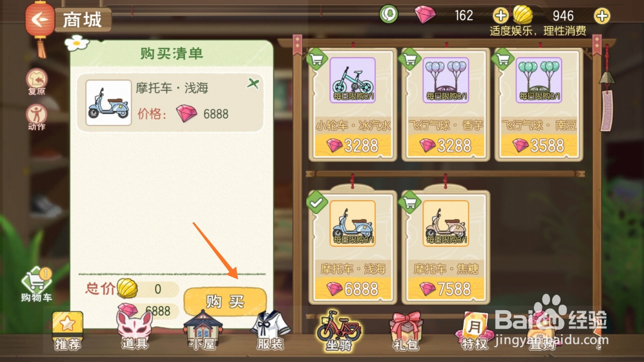The width and height of the screenshot is (644, 362).
Task: Toggle cart badge on 小轮车·冰汽水
Action: point(316,59)
